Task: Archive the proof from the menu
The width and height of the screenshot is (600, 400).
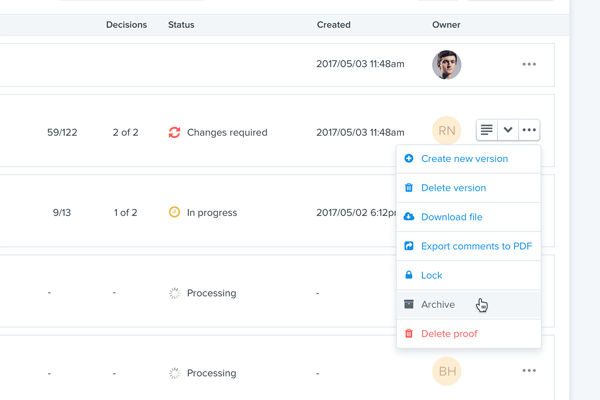Action: 437,304
